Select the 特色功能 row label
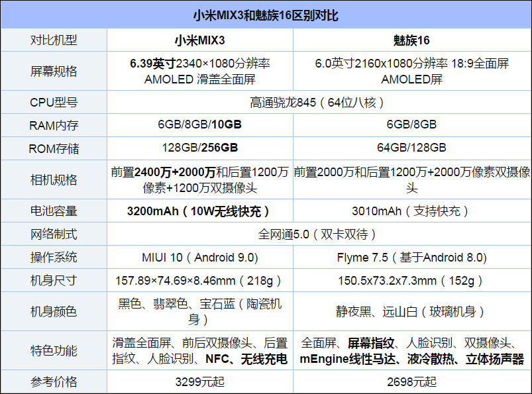 (54, 350)
